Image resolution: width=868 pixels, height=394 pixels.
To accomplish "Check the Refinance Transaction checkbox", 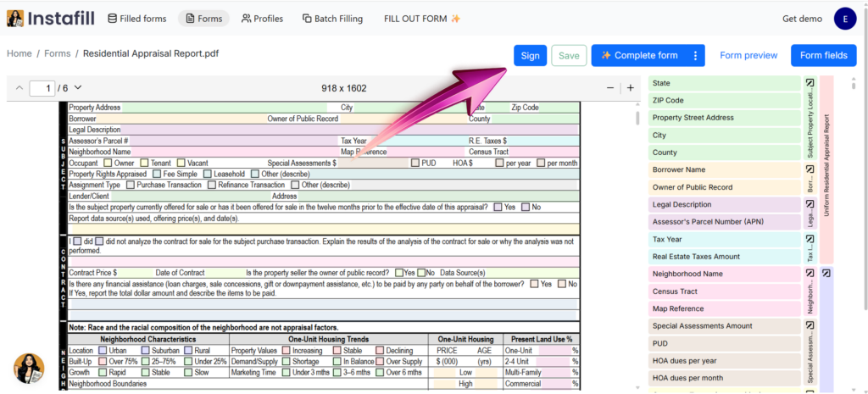I will tap(211, 185).
